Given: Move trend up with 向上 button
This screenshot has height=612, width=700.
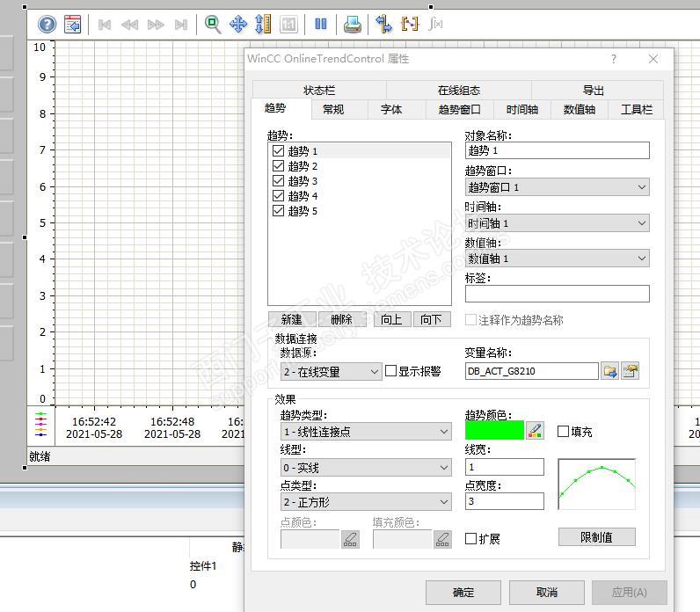Looking at the screenshot, I should [x=392, y=319].
